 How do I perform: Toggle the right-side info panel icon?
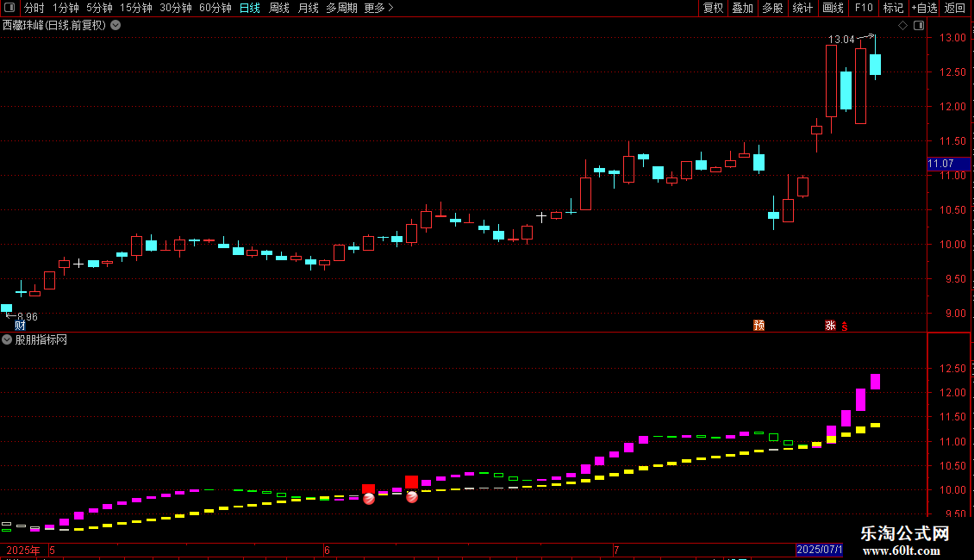coord(919,26)
